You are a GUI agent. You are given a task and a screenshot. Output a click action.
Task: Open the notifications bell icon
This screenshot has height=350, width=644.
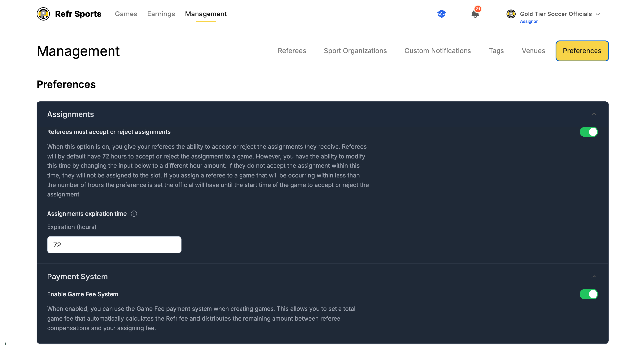pos(475,14)
